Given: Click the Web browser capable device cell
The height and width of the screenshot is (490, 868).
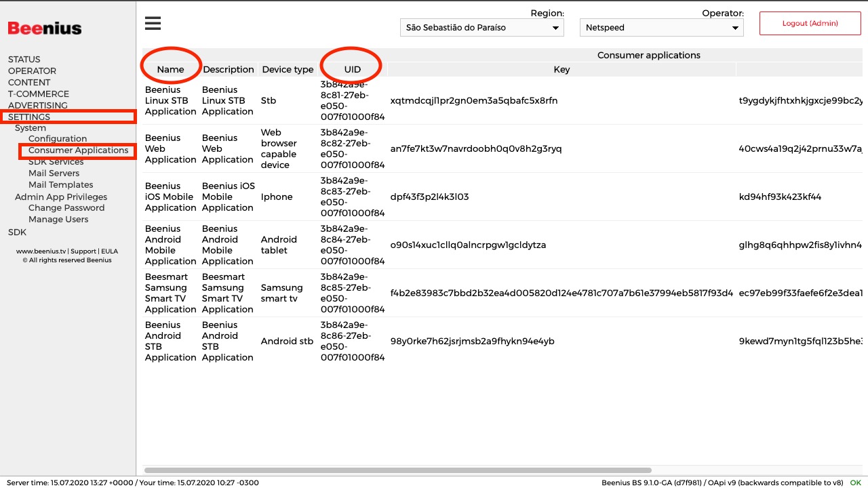Looking at the screenshot, I should tap(279, 149).
